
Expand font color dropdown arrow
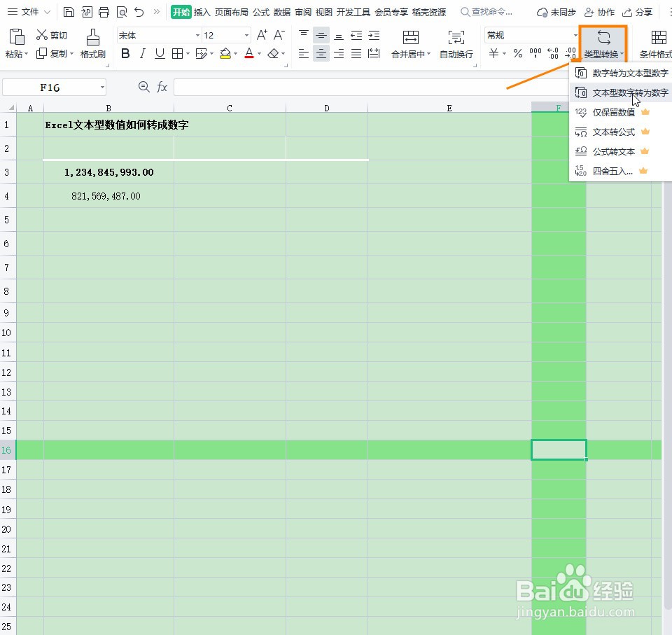[x=259, y=54]
